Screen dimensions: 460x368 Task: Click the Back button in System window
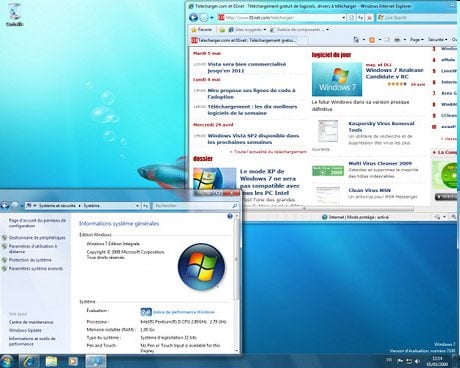pos(4,206)
